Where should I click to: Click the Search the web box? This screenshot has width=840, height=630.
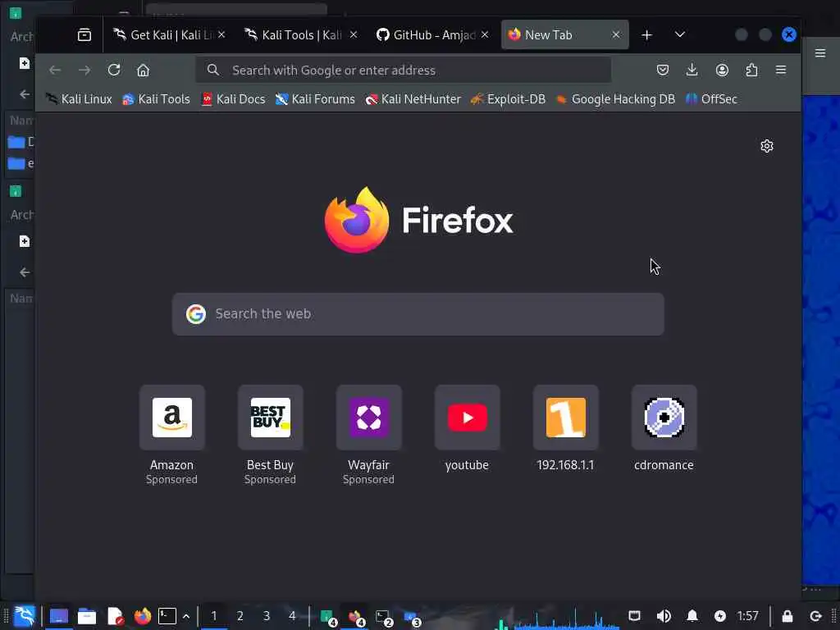(x=418, y=314)
